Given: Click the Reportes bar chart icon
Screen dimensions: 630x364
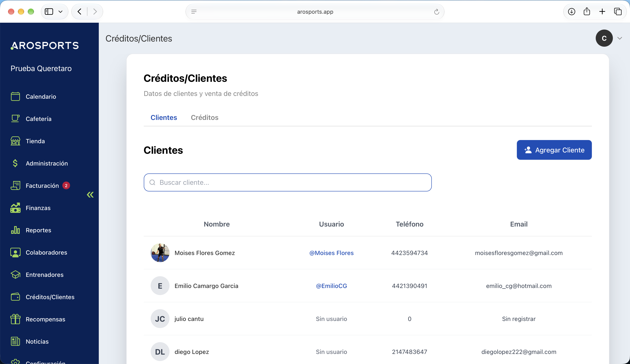Looking at the screenshot, I should [15, 230].
